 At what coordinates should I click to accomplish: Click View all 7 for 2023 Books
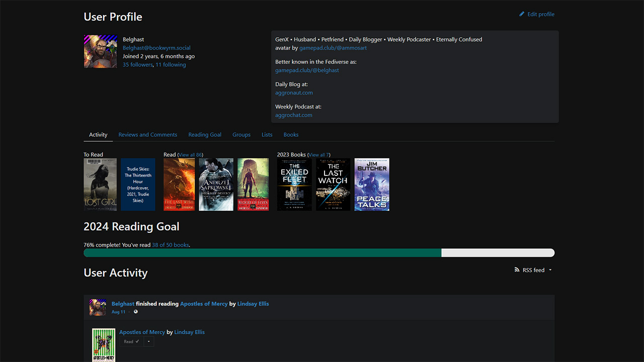click(318, 155)
